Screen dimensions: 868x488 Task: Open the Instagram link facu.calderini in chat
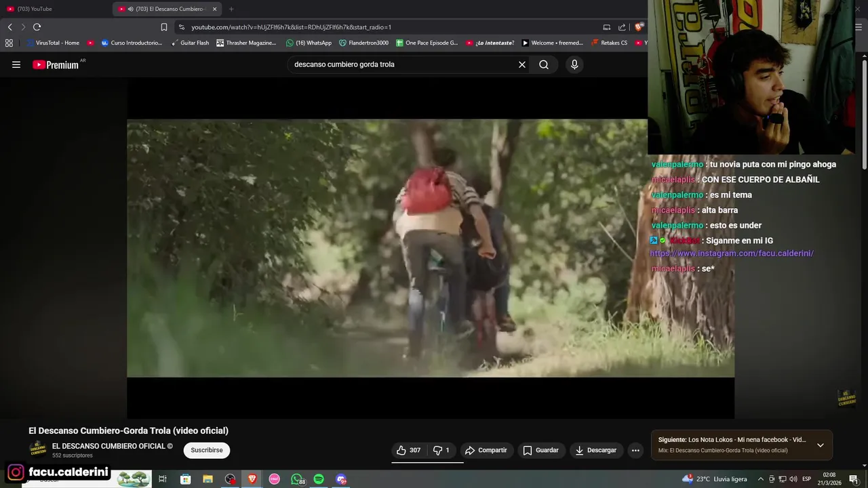tap(732, 253)
